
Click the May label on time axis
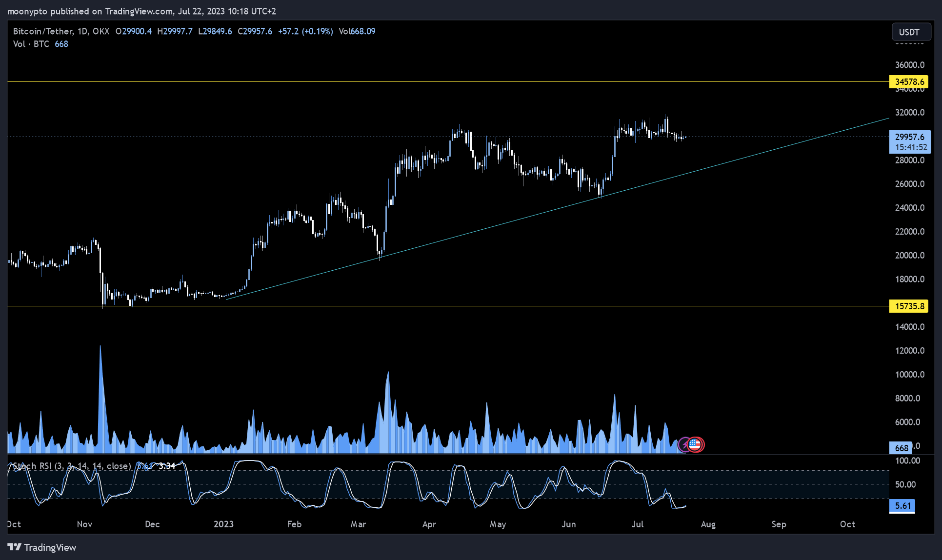pyautogui.click(x=498, y=524)
